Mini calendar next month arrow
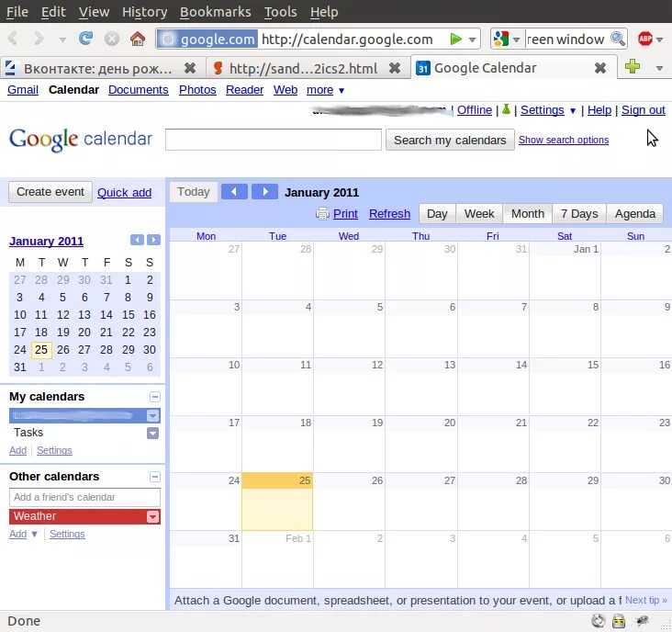672x632 pixels. pos(153,240)
